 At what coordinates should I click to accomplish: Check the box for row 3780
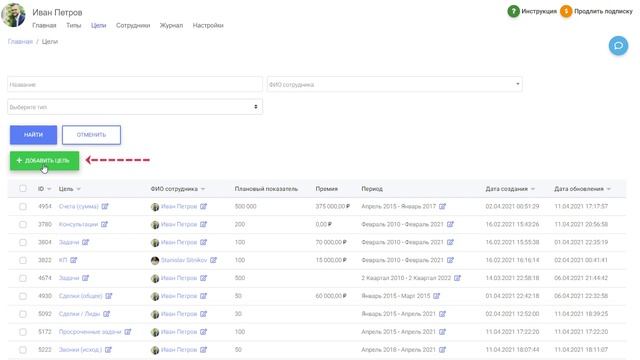[x=23, y=224]
